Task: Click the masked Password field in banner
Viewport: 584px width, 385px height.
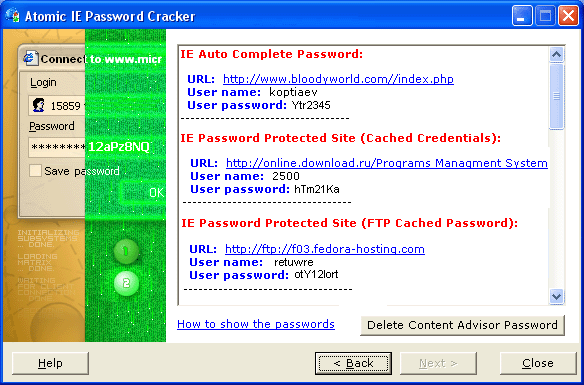Action: [90, 147]
